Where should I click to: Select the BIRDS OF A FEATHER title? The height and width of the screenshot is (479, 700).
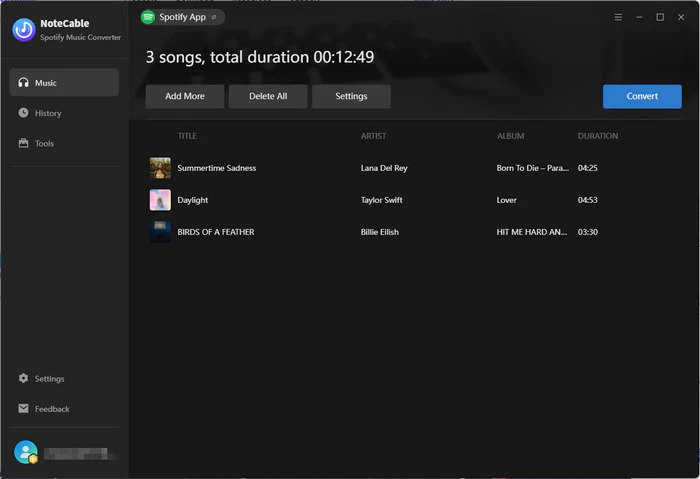click(216, 232)
